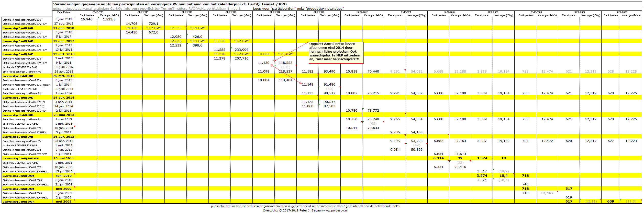Select the "28 juni 2013" date cell
The width and height of the screenshot is (644, 213).
(x=64, y=115)
